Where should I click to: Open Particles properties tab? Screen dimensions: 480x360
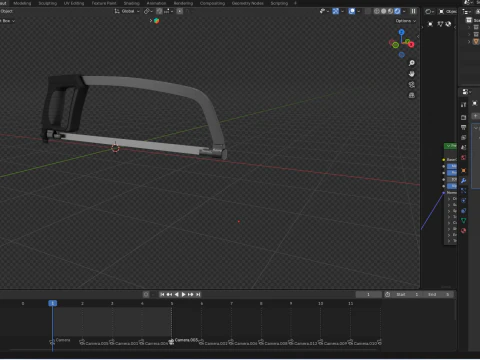point(464,191)
